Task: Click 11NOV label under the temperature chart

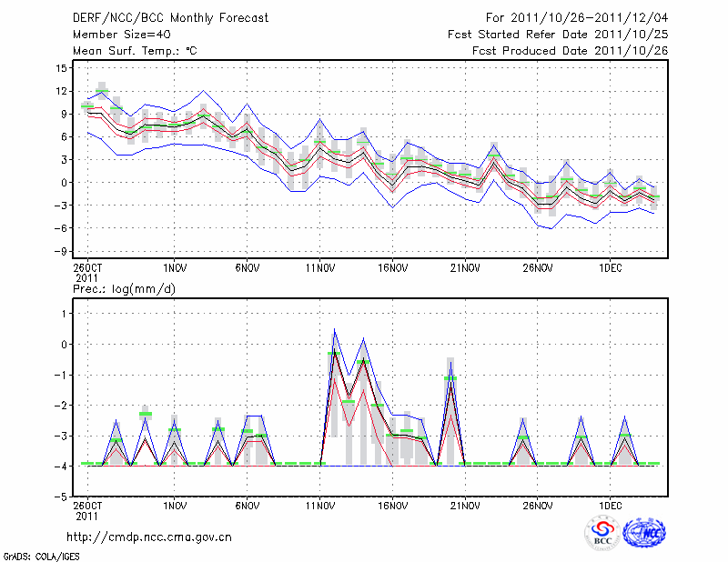Action: click(x=319, y=269)
